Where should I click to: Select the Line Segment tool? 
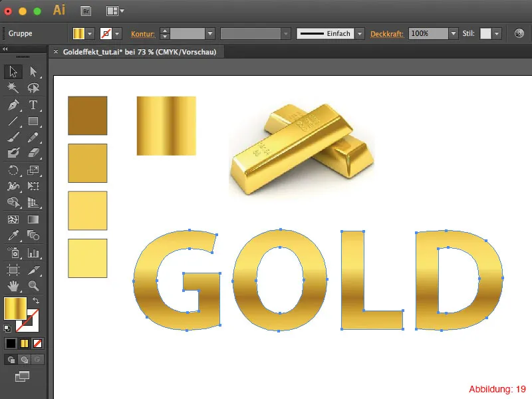[x=13, y=121]
